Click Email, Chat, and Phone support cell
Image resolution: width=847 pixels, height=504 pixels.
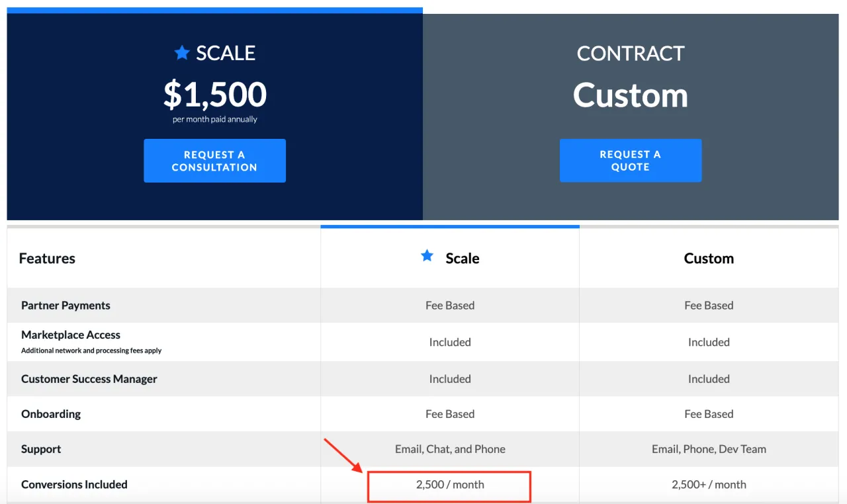(x=450, y=449)
